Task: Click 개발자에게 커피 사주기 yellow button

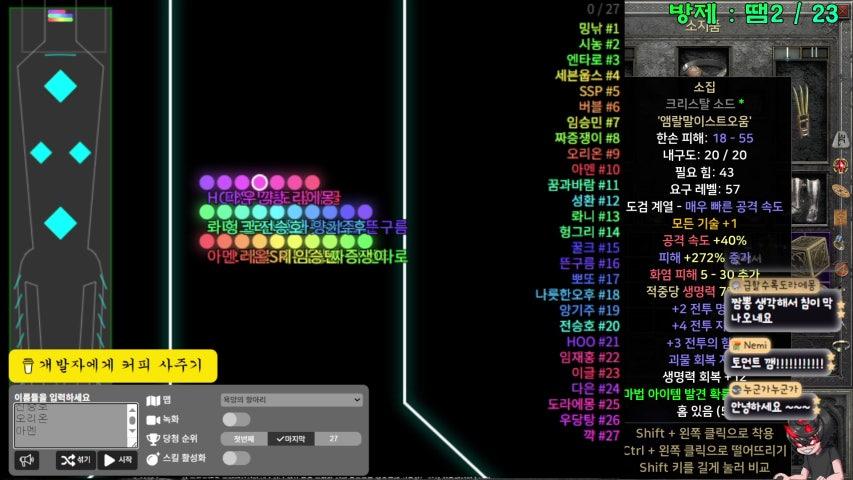Action: (x=113, y=366)
